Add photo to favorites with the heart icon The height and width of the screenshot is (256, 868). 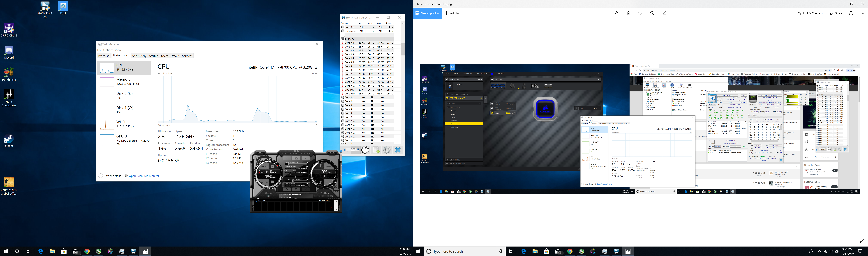(x=640, y=13)
